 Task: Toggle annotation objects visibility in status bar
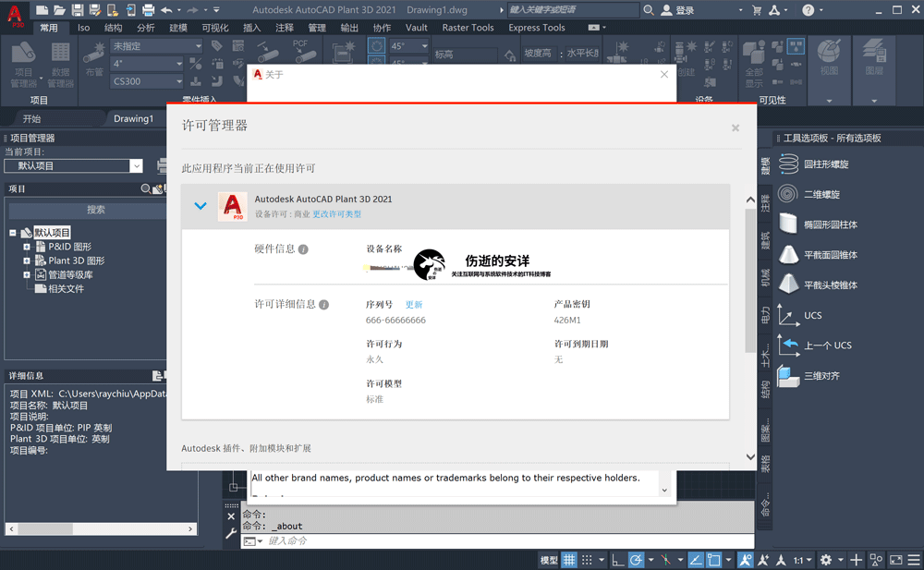click(x=745, y=560)
